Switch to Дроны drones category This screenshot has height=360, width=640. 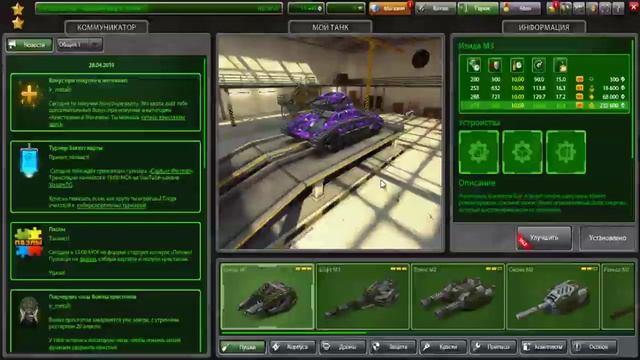343,347
